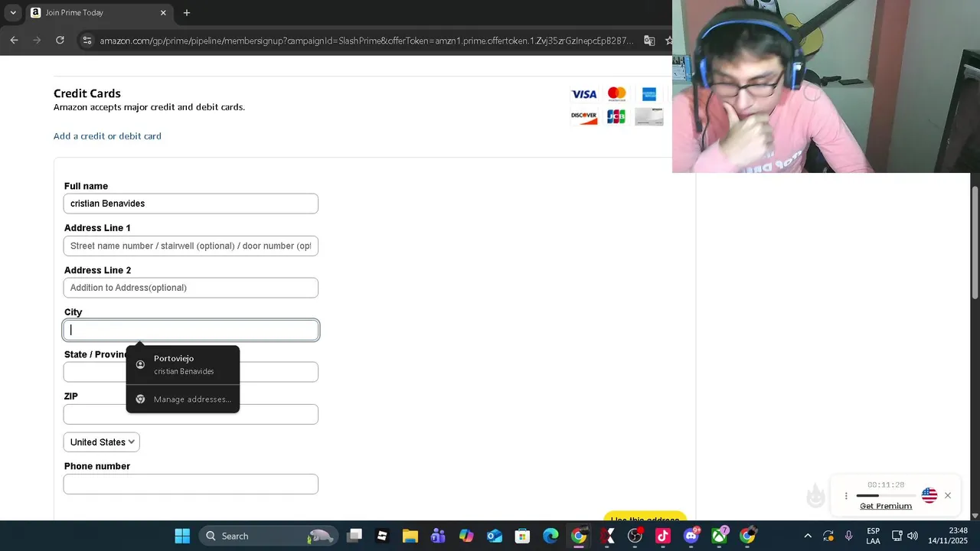
Task: Click the American Express logo
Action: [649, 94]
